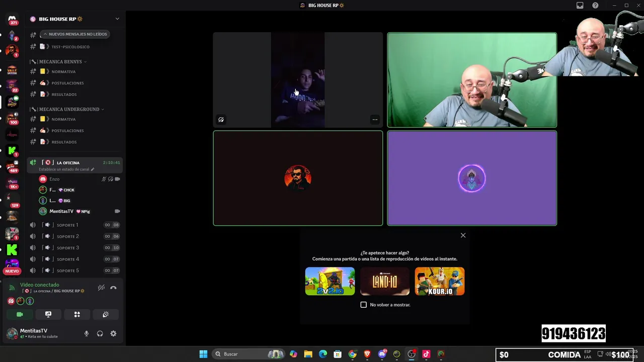This screenshot has height=362, width=644.
Task: Open Google Chrome from the taskbar
Action: [352, 354]
